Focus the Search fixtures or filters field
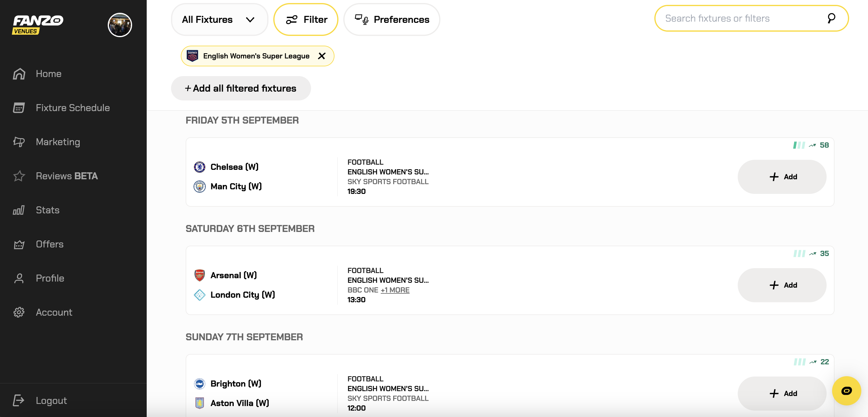This screenshot has height=417, width=868. click(x=751, y=19)
